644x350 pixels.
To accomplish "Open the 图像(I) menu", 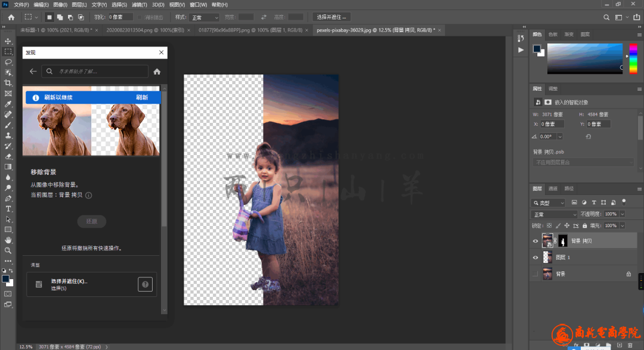I will 60,5.
